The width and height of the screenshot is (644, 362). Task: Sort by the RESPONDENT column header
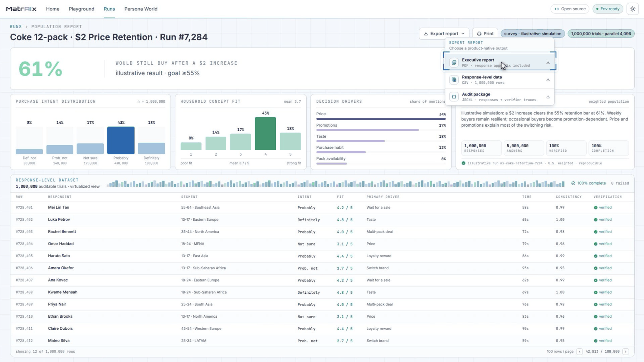(x=60, y=197)
